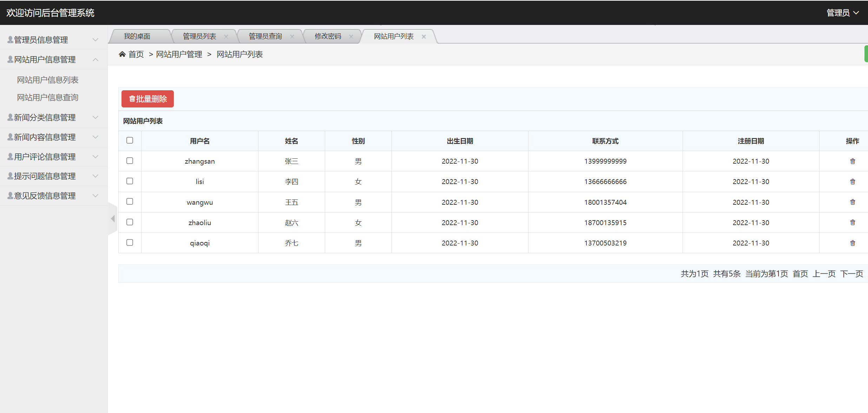Switch to the 我的桌面 tab
868x413 pixels.
point(137,35)
